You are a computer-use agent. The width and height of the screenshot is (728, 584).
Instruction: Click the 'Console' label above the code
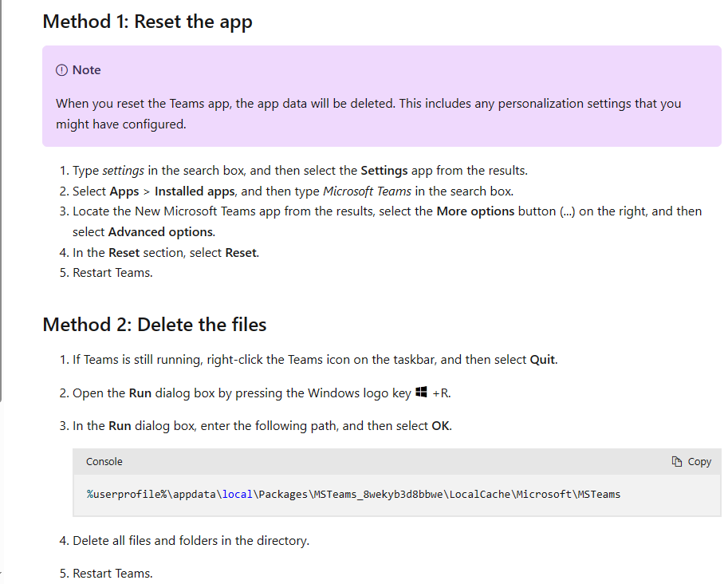point(104,461)
